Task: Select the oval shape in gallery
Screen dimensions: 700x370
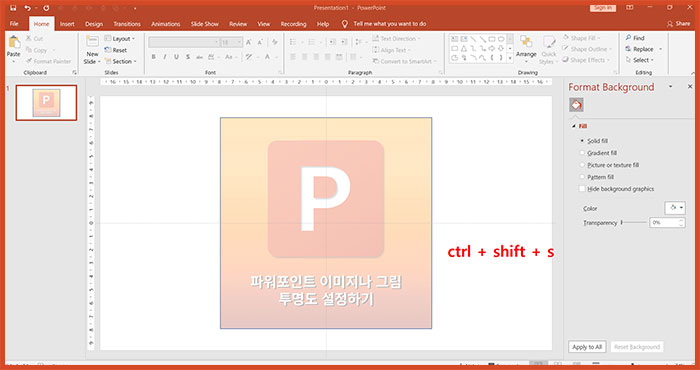Action: [x=501, y=39]
